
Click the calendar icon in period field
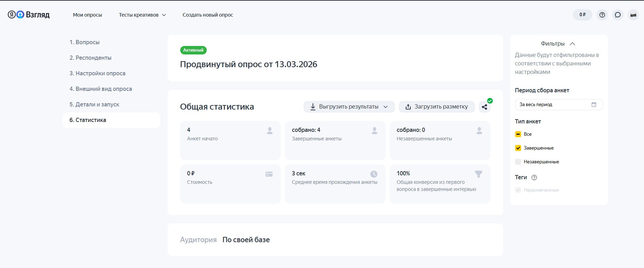(594, 105)
